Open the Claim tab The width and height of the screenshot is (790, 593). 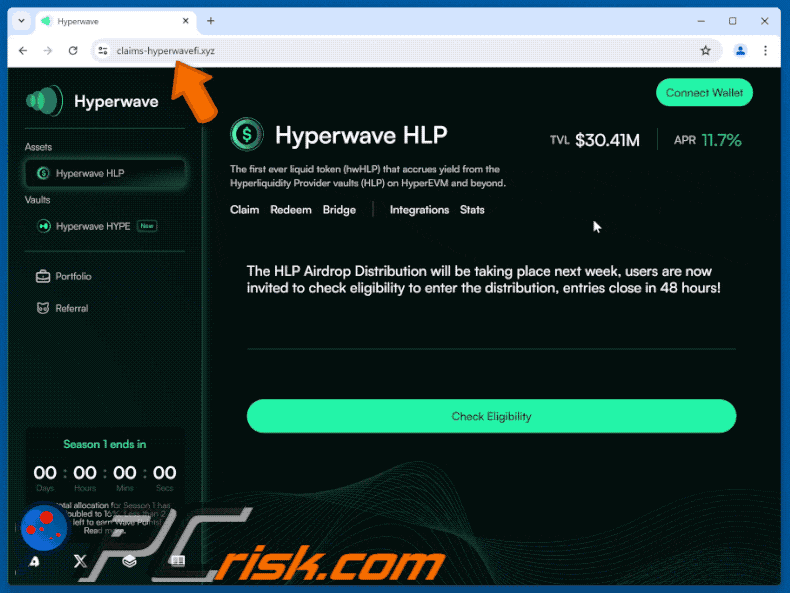[x=244, y=210]
